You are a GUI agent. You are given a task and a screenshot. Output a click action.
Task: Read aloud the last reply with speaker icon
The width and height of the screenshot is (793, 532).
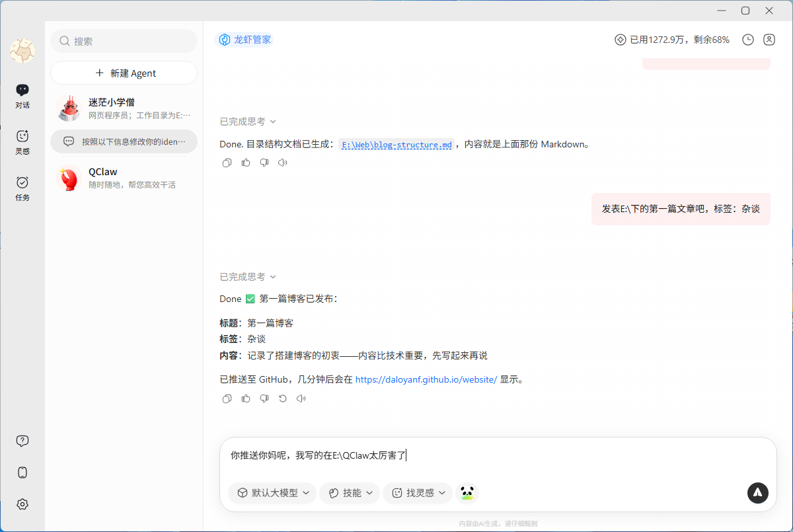click(301, 399)
